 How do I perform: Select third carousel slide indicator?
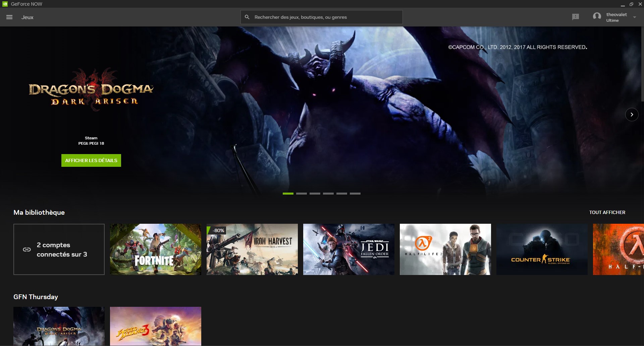click(x=315, y=194)
